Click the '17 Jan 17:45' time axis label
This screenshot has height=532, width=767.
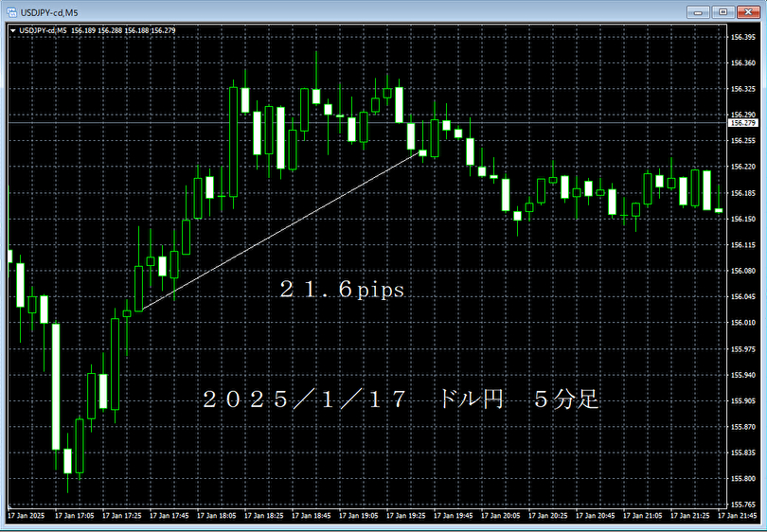169,516
